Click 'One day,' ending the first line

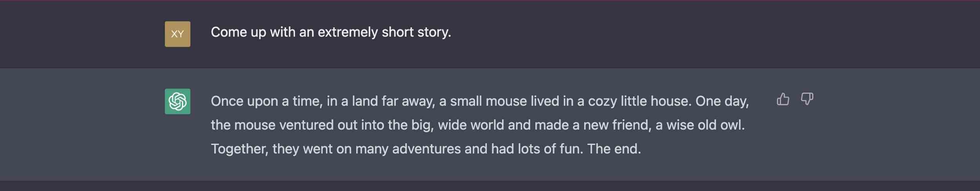click(722, 101)
